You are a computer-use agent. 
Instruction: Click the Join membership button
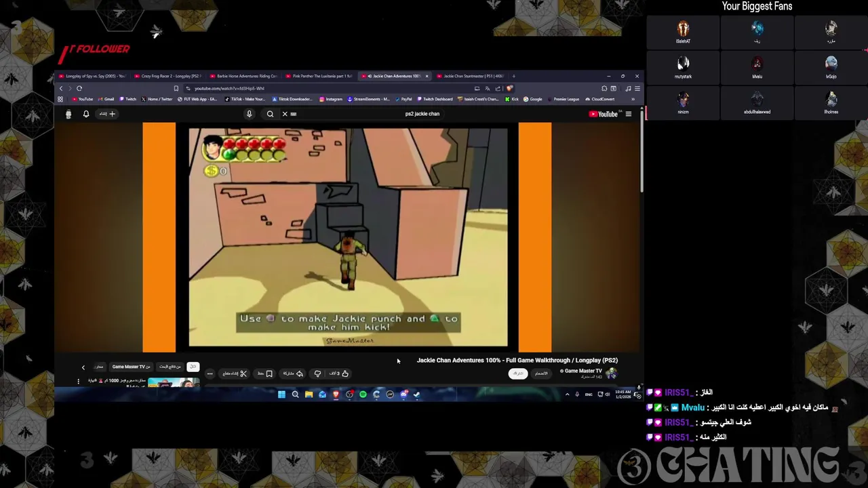point(541,373)
